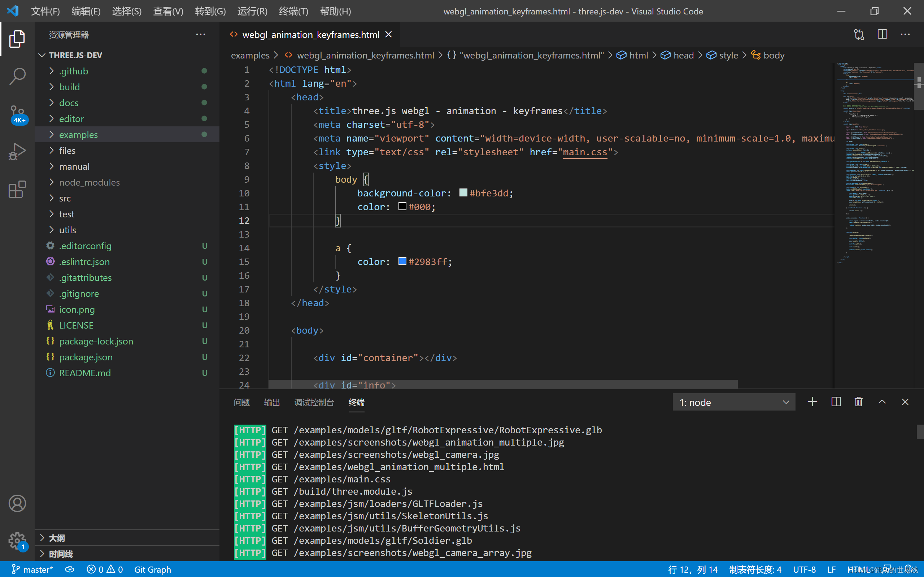
Task: Create a new terminal with plus icon
Action: point(812,402)
